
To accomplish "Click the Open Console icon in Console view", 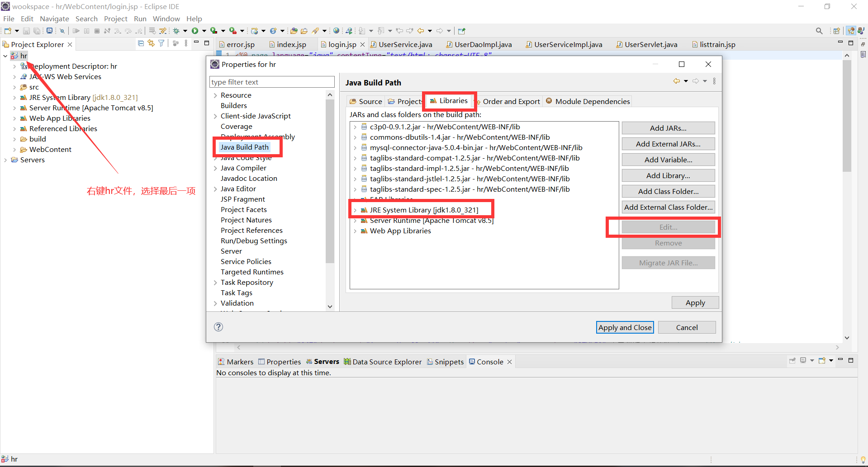I will (x=822, y=360).
